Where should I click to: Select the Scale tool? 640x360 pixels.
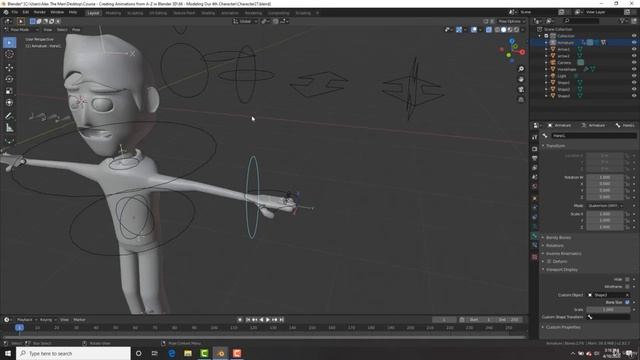click(x=9, y=91)
